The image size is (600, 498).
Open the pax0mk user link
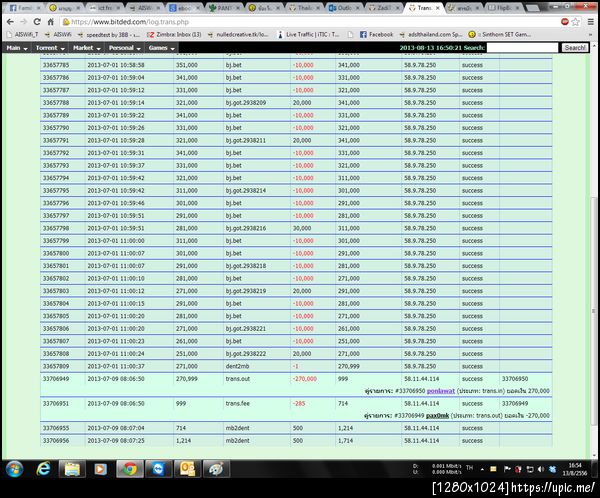[437, 415]
